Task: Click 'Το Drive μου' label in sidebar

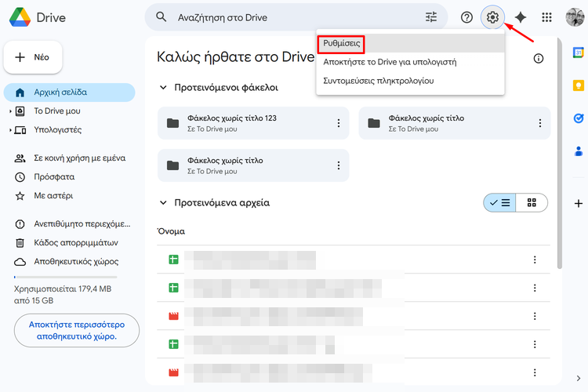Action: (57, 111)
